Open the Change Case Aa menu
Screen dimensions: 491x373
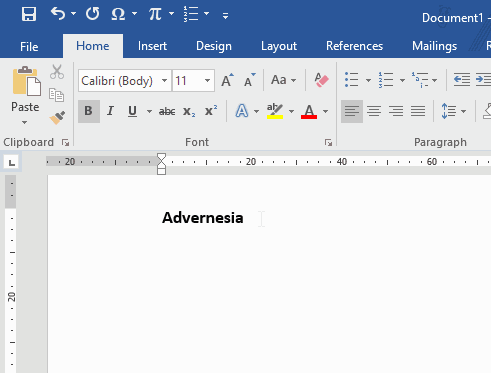(284, 80)
